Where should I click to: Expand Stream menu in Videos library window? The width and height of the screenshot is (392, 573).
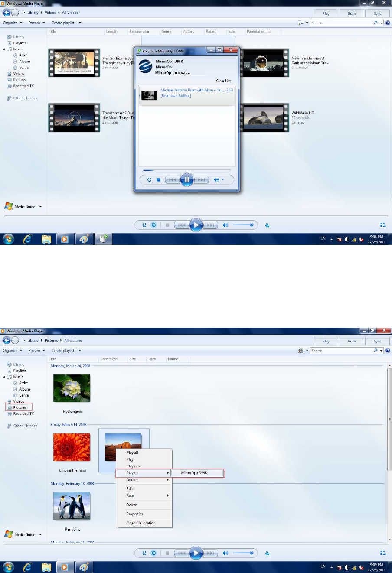[x=37, y=23]
